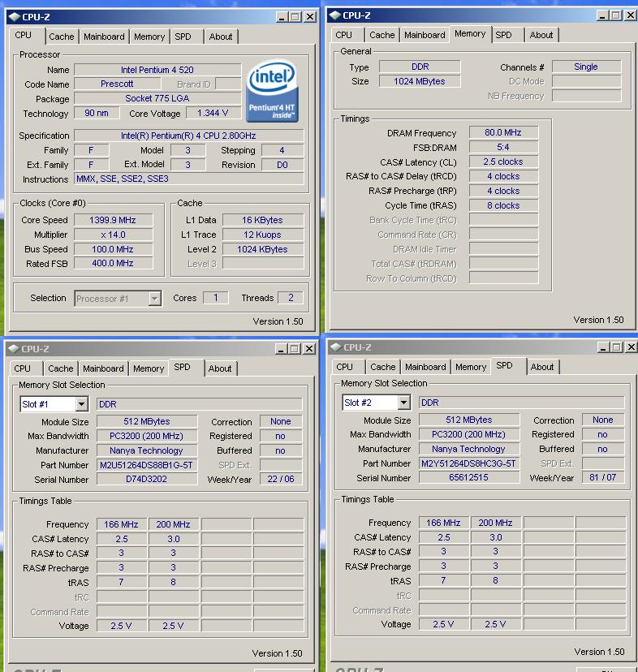638x672 pixels.
Task: Click the Slot #1 timings '200 MHz' frequency cell
Action: click(173, 524)
